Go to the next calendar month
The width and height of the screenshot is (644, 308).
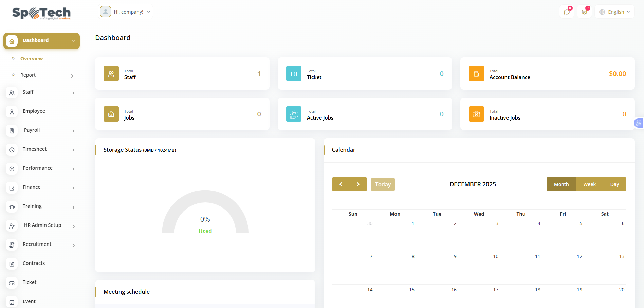[x=358, y=184]
